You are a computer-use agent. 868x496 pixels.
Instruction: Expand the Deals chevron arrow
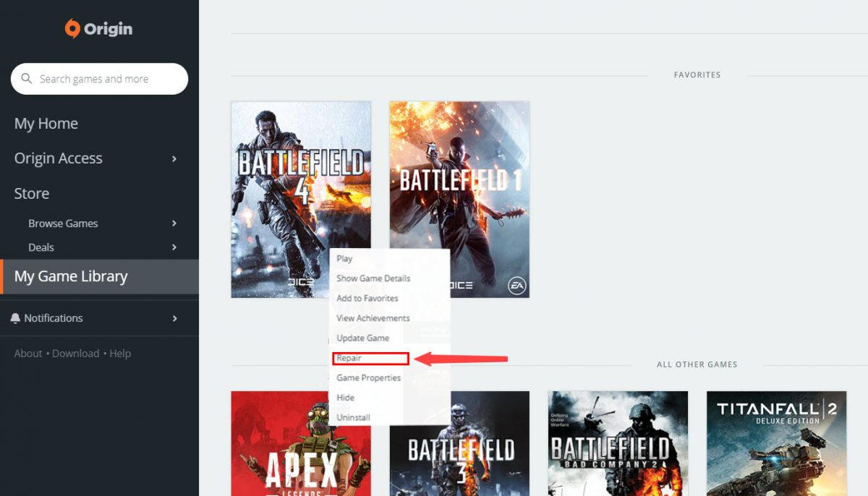click(174, 247)
